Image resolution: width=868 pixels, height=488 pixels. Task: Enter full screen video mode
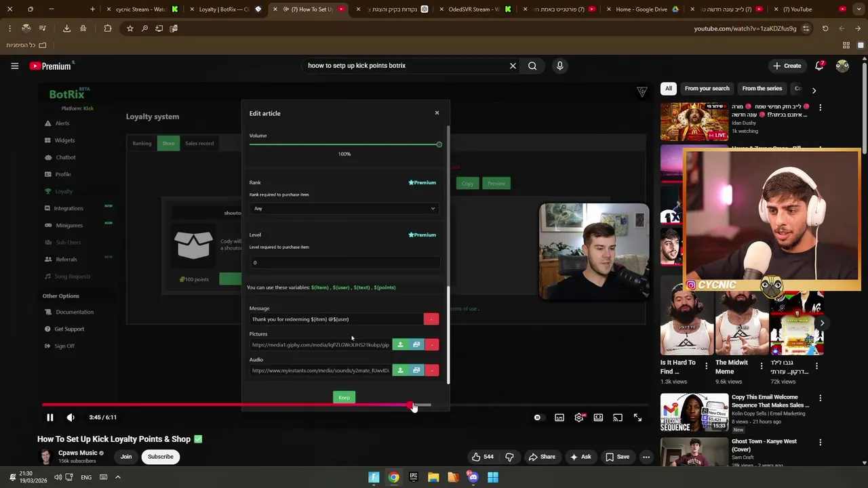pos(637,418)
